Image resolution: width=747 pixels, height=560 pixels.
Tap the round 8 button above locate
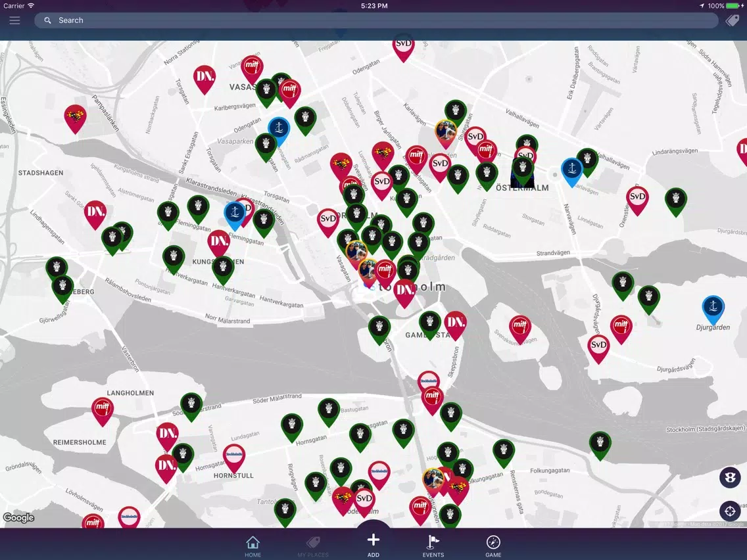(730, 478)
